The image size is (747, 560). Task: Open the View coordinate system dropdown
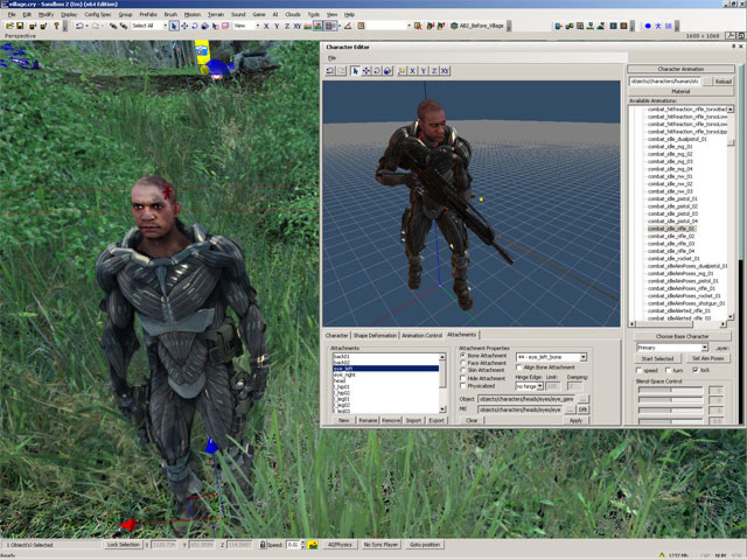pyautogui.click(x=257, y=26)
